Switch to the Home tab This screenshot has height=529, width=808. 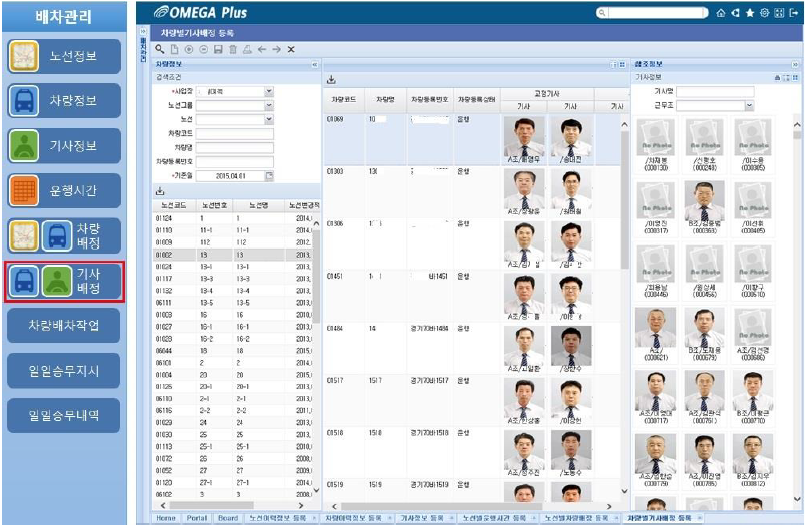166,518
